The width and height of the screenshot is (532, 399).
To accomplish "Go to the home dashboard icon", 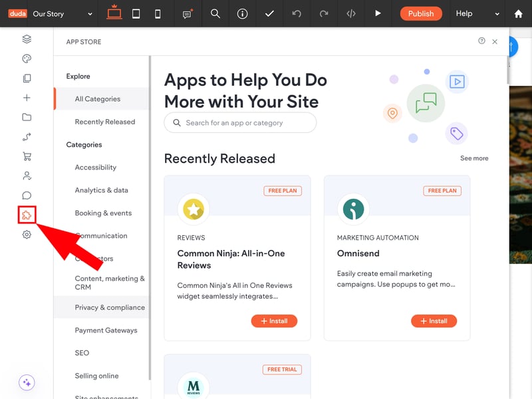I will coord(519,14).
